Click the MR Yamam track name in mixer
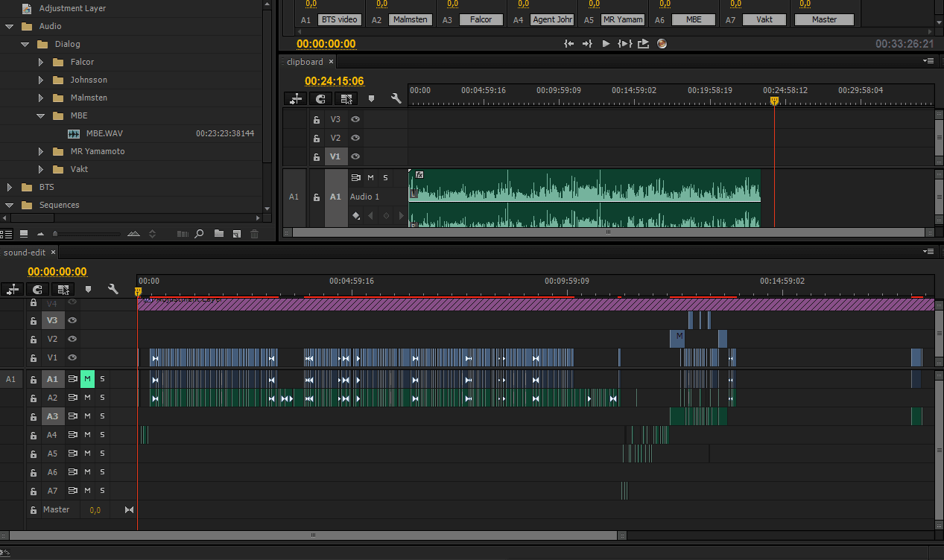The width and height of the screenshot is (944, 560). click(x=623, y=19)
